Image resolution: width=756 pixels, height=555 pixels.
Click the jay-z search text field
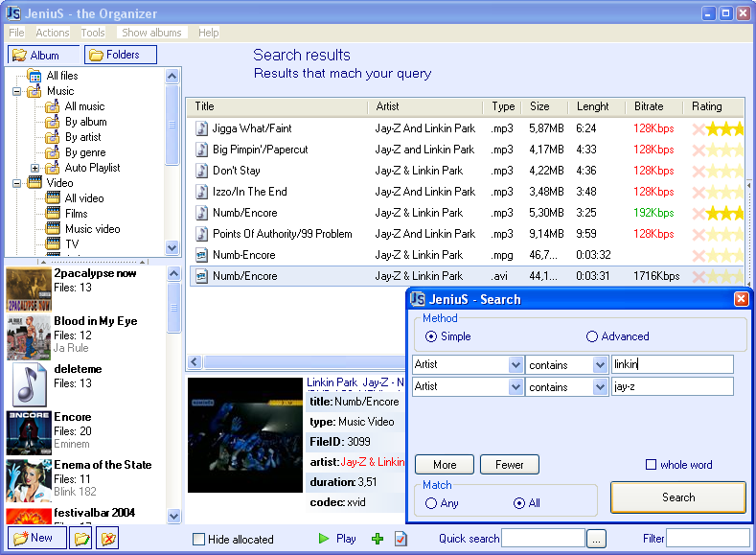672,386
